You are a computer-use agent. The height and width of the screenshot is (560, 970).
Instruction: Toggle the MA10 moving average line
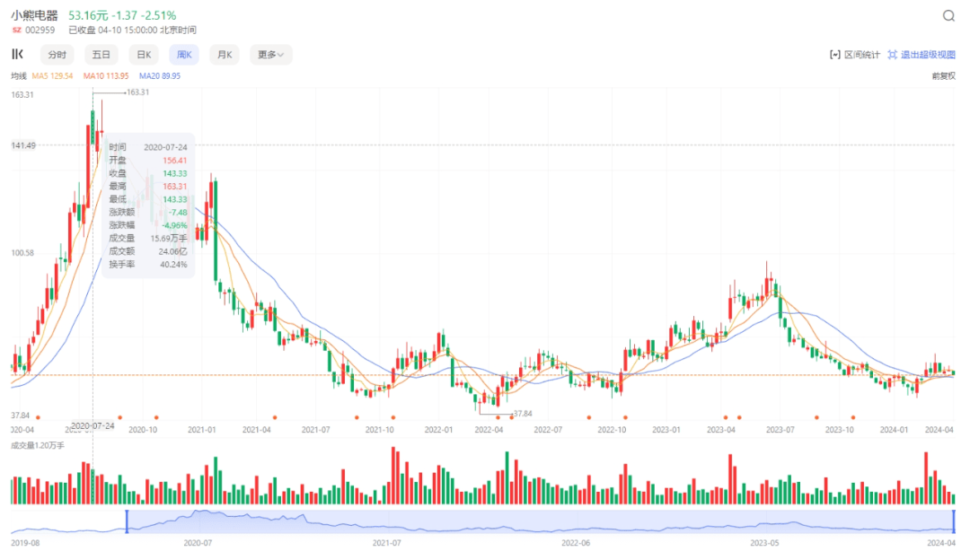point(106,76)
